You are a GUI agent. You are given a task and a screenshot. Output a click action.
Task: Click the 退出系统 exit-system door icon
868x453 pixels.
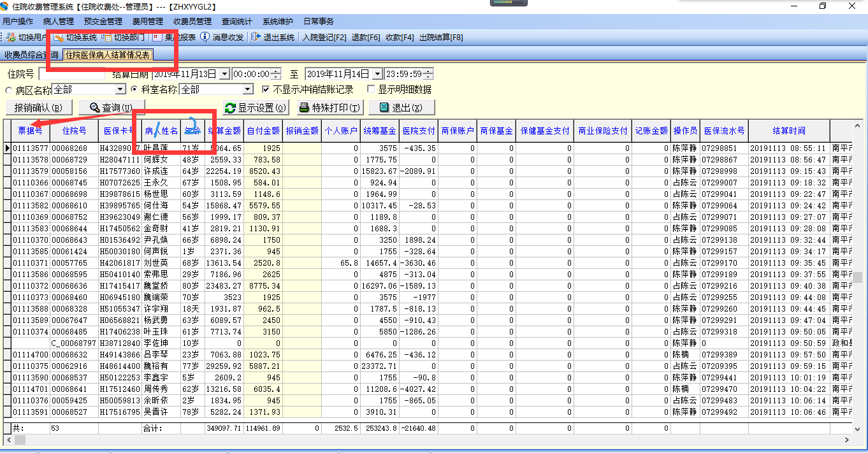256,38
